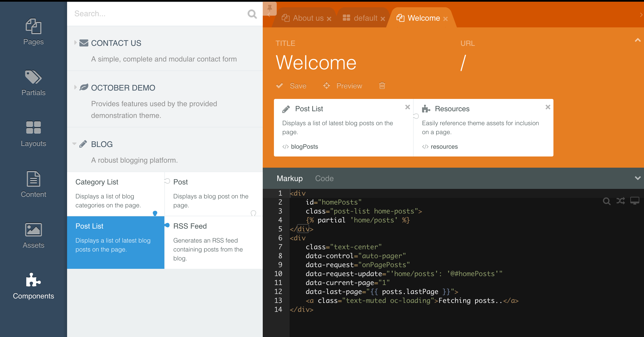Remove the Resources component from page
The image size is (644, 337).
548,107
